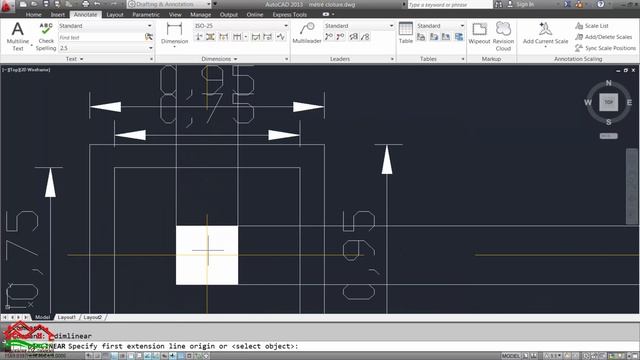Select the Multileader tool

click(x=307, y=33)
